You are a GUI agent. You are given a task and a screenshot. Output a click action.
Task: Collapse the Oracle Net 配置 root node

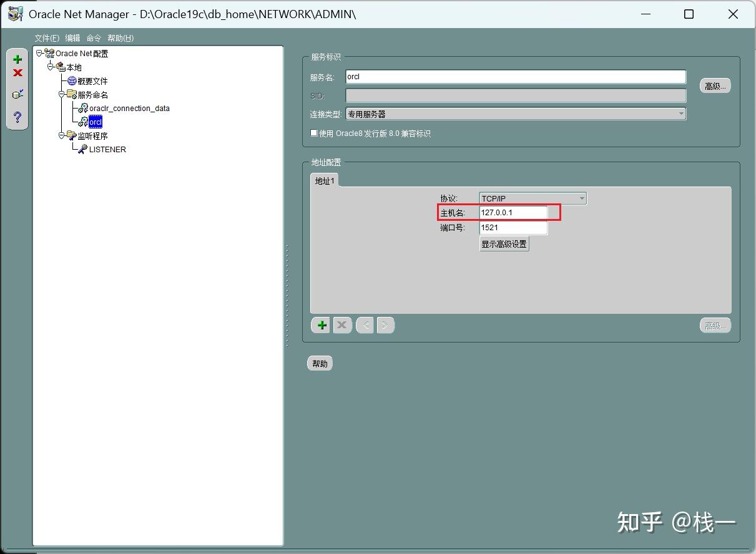(39, 53)
